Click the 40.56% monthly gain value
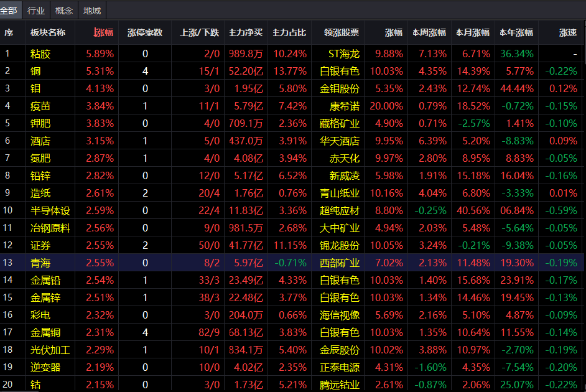586x392 pixels. (x=473, y=211)
